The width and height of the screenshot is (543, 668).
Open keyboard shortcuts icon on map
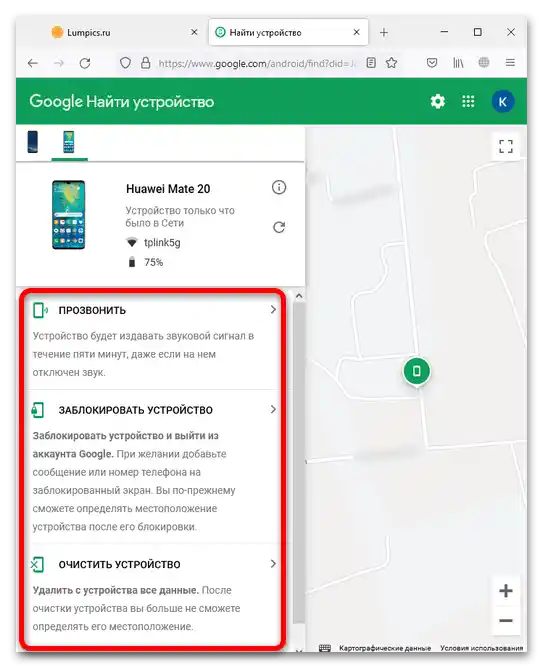pos(325,648)
